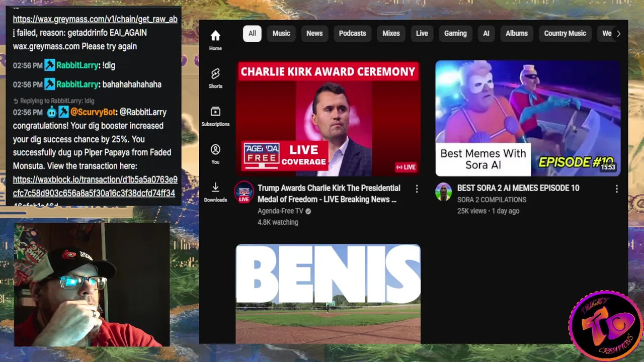
Task: Click the @ScurvyBot username in chat
Action: (94, 112)
